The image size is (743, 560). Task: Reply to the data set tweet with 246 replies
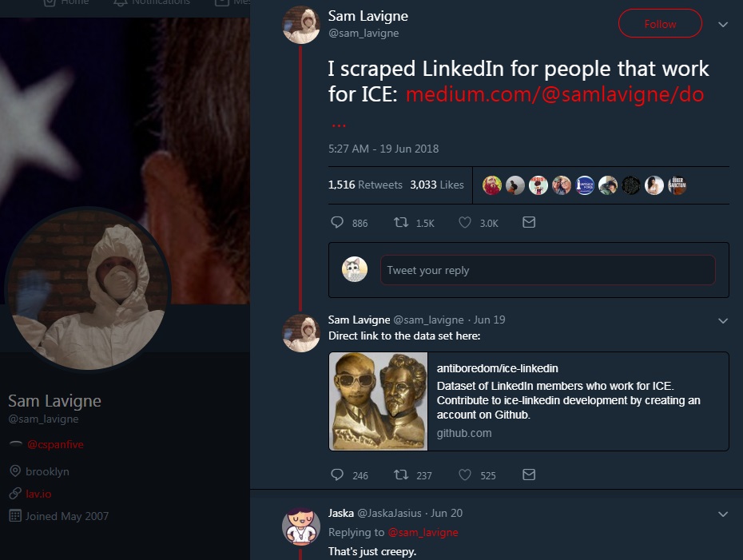(x=337, y=475)
